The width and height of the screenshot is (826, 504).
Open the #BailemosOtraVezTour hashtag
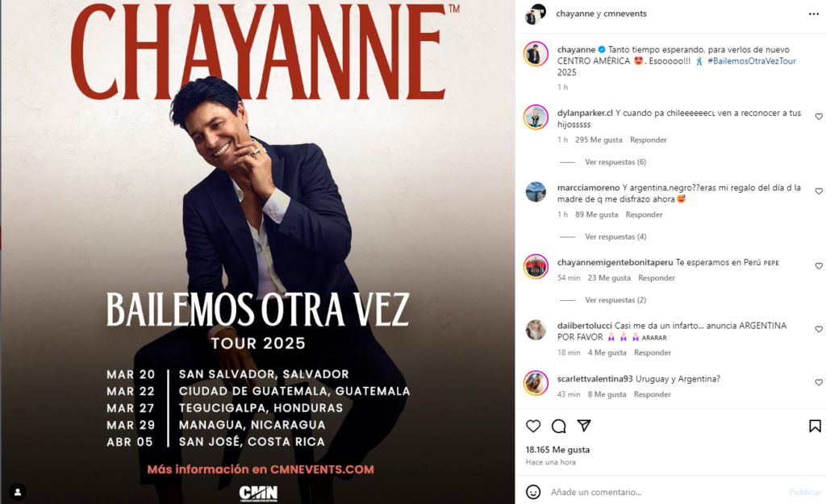coord(752,61)
